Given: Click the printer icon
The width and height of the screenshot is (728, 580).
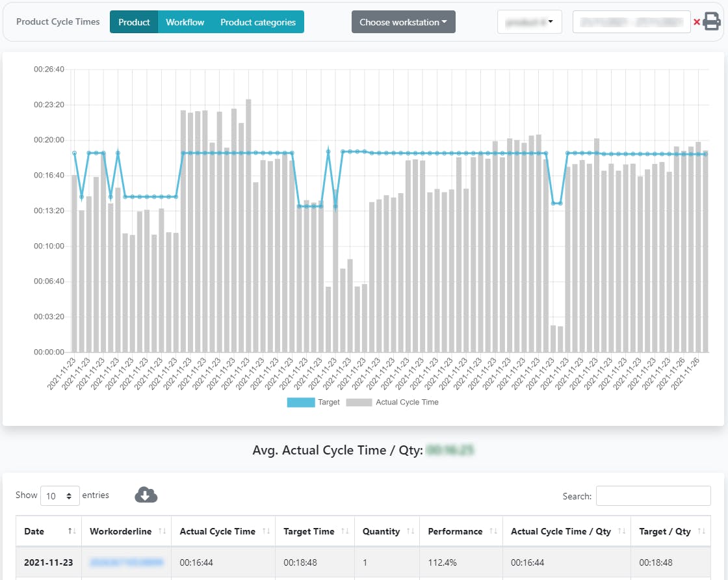Looking at the screenshot, I should click(x=711, y=21).
